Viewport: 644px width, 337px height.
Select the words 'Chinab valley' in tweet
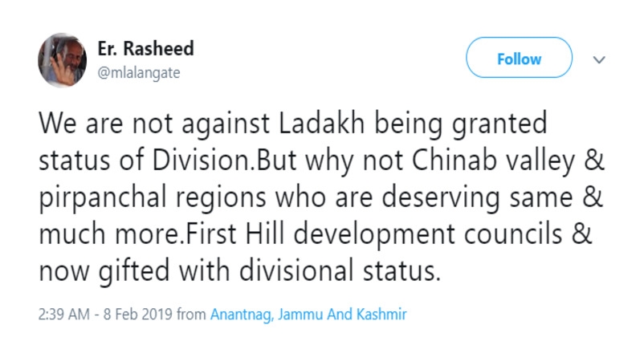tap(494, 161)
